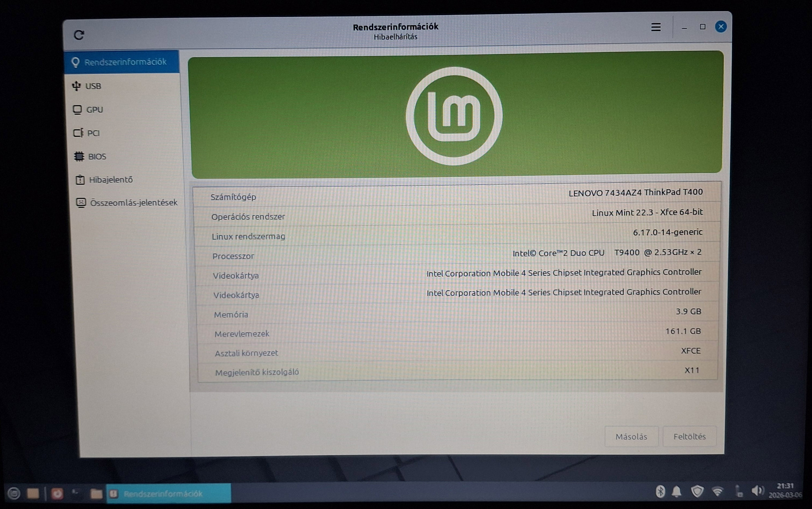The width and height of the screenshot is (812, 509).
Task: Click the value LENOVO 7434AZ4 ThinkPad T400
Action: click(636, 192)
